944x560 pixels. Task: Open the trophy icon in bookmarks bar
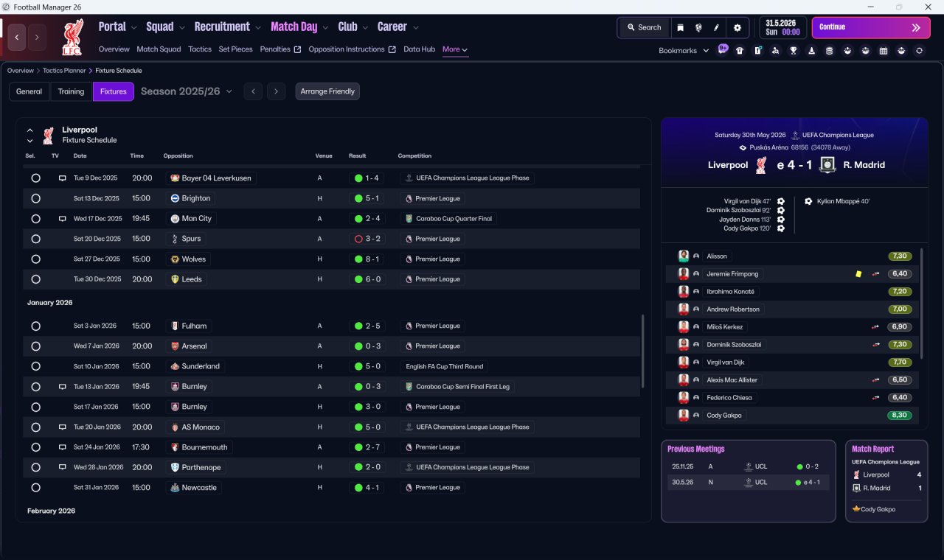794,51
